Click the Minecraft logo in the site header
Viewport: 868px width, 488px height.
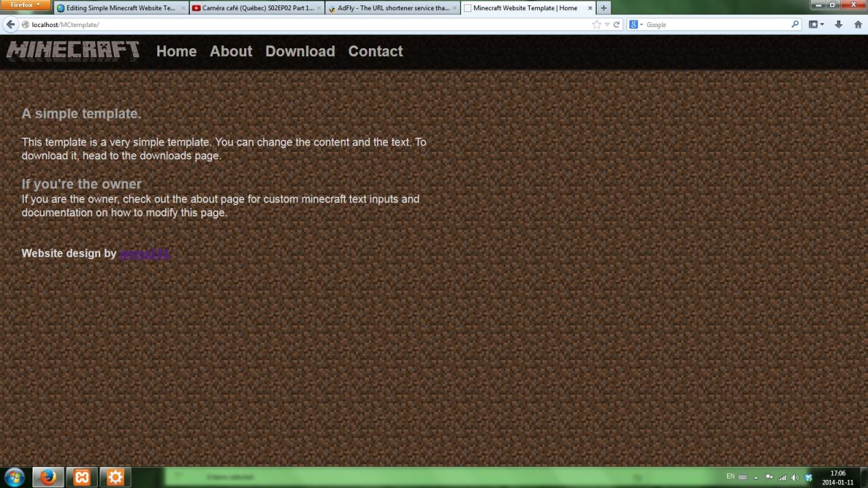click(x=73, y=49)
